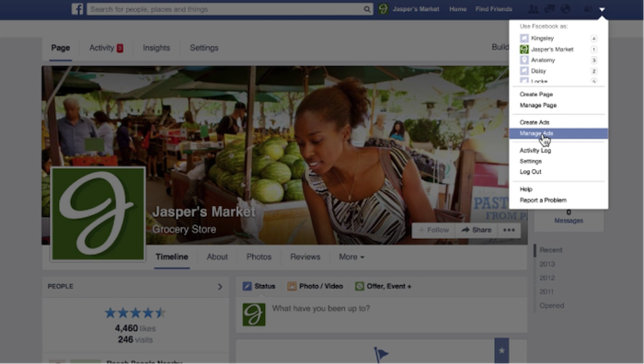Viewport: 644px width, 364px height.
Task: Click the flag milestone icon
Action: pos(381,355)
